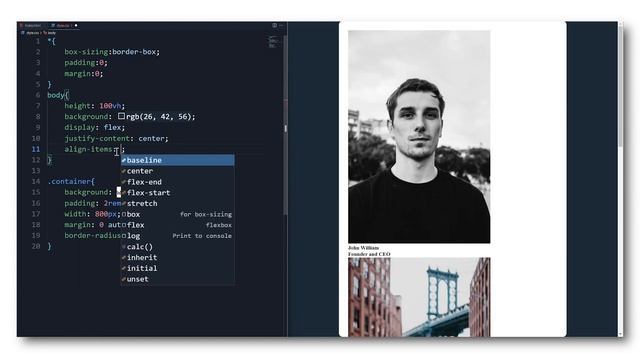Image resolution: width=640 pixels, height=360 pixels.
Task: Select initial suggestion
Action: coord(178,268)
